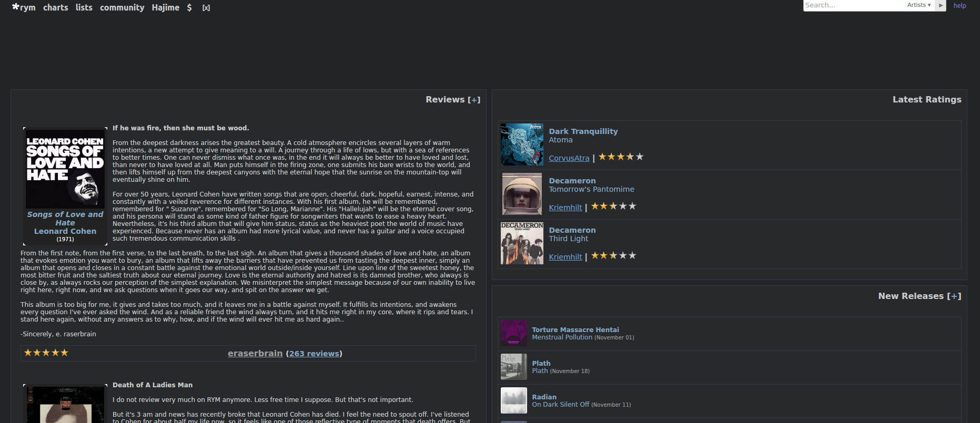Open Third Light cover thumbnail
This screenshot has height=423, width=980.
click(x=522, y=243)
